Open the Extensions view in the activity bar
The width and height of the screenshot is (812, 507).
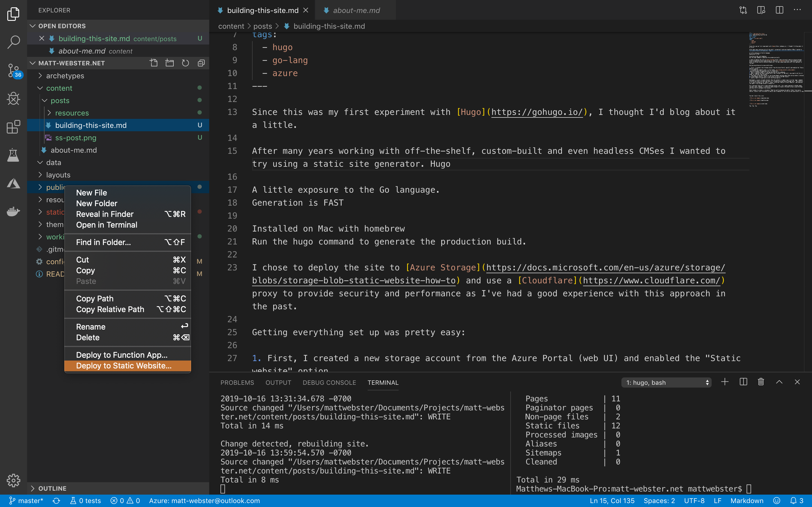pyautogui.click(x=14, y=127)
